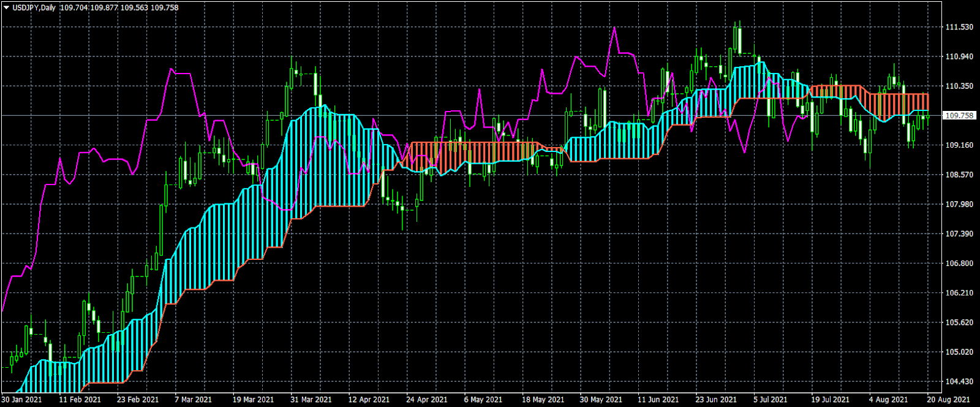
Task: Click the 30 Jan 2021 date label
Action: (x=22, y=400)
